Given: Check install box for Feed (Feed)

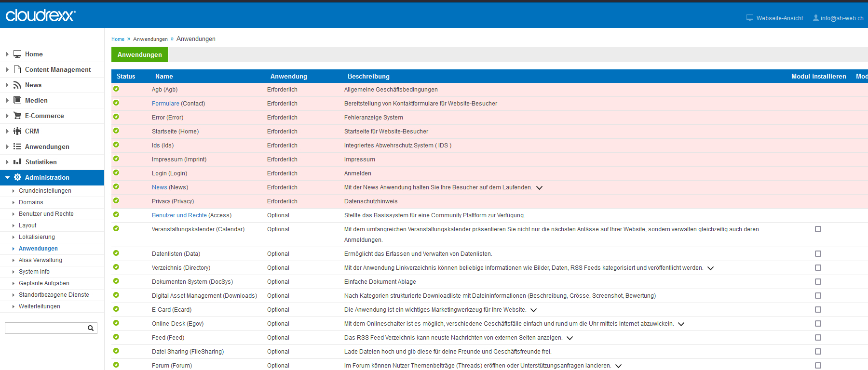Looking at the screenshot, I should coord(818,338).
